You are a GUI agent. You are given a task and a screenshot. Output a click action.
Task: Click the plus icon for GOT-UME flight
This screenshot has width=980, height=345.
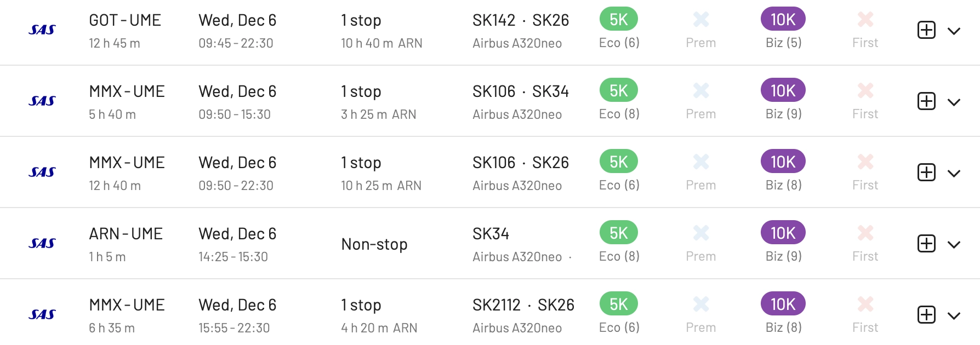pos(926,30)
